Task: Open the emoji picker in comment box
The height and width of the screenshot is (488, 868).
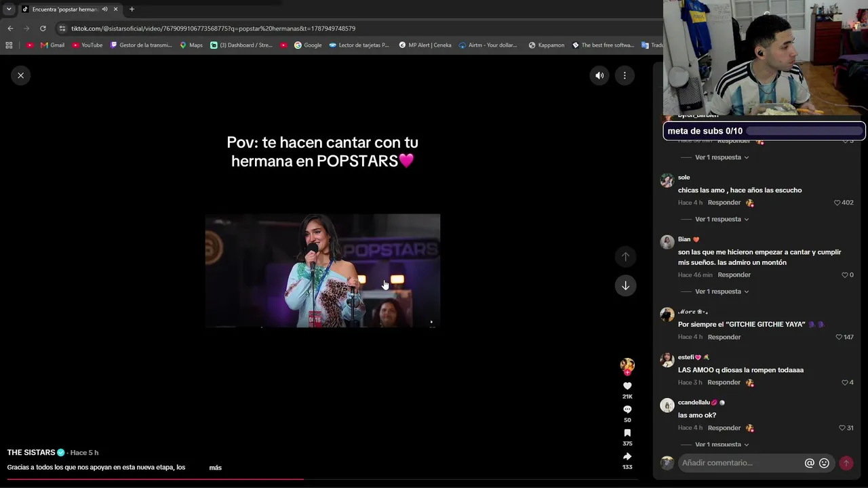Action: (x=824, y=463)
